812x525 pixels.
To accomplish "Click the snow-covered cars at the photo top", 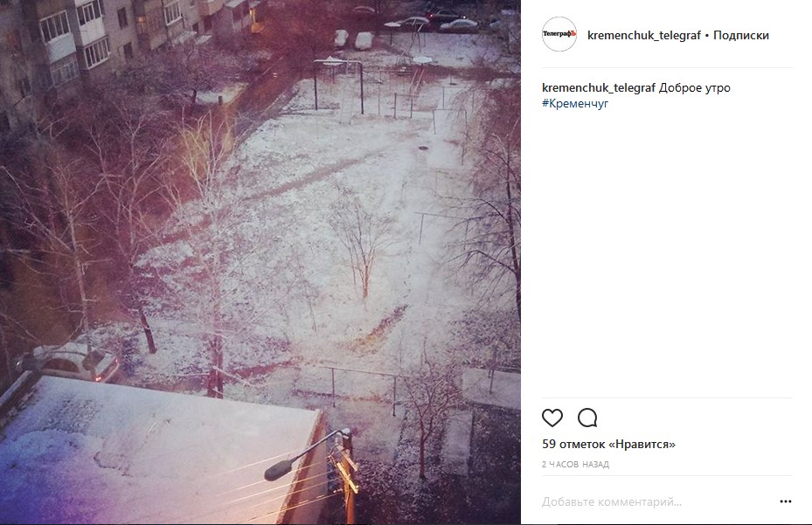I will (355, 38).
